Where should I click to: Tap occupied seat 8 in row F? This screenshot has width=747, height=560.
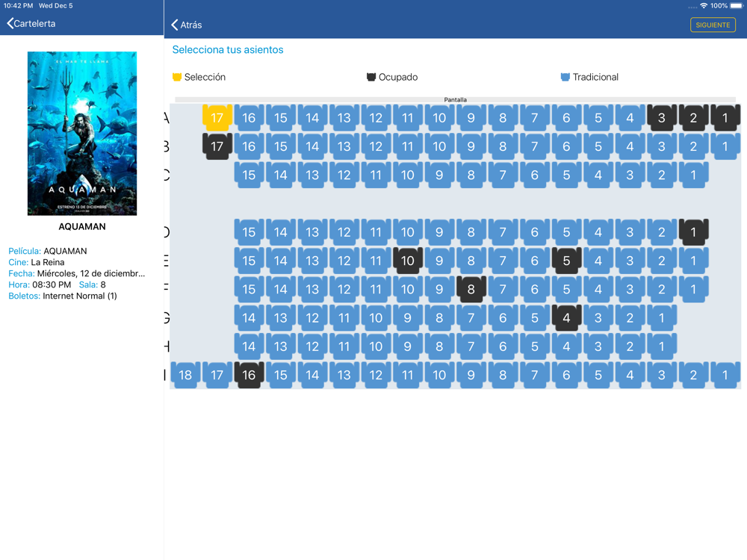pos(471,289)
